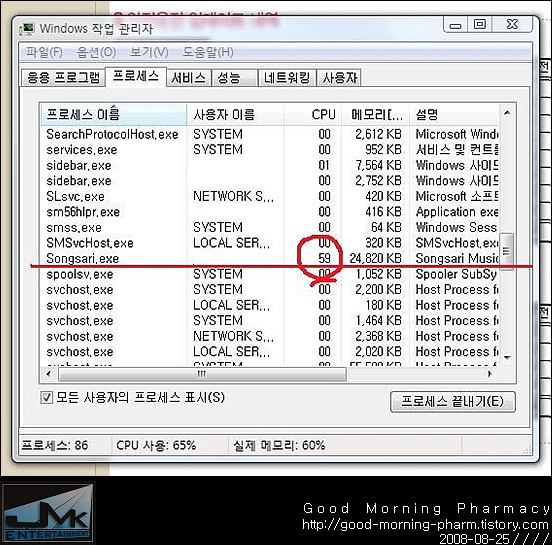
Task: Open the 파일(F) menu
Action: click(x=44, y=53)
